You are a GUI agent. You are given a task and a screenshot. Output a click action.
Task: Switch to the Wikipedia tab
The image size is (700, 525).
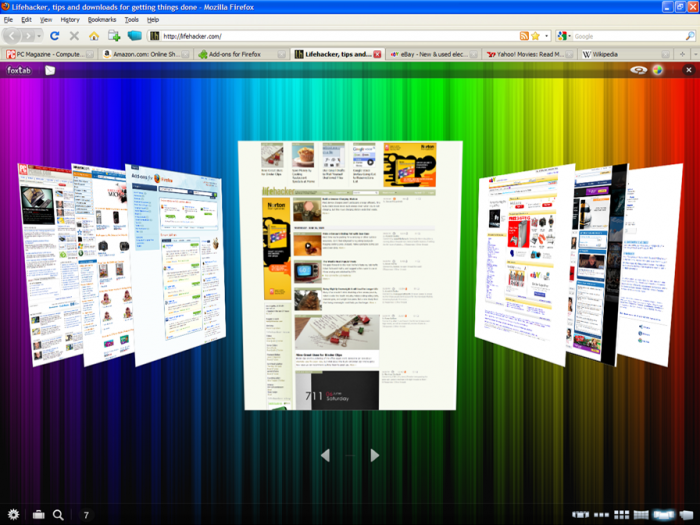pyautogui.click(x=624, y=54)
